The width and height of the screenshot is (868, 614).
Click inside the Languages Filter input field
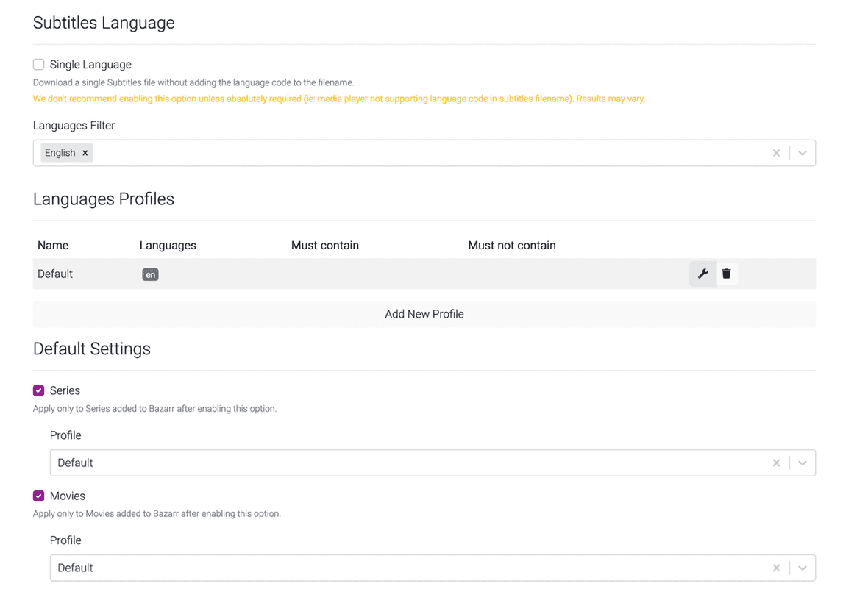point(368,152)
